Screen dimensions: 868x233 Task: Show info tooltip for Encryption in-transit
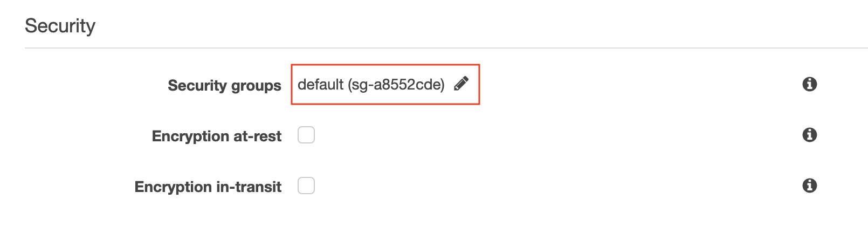pyautogui.click(x=809, y=186)
